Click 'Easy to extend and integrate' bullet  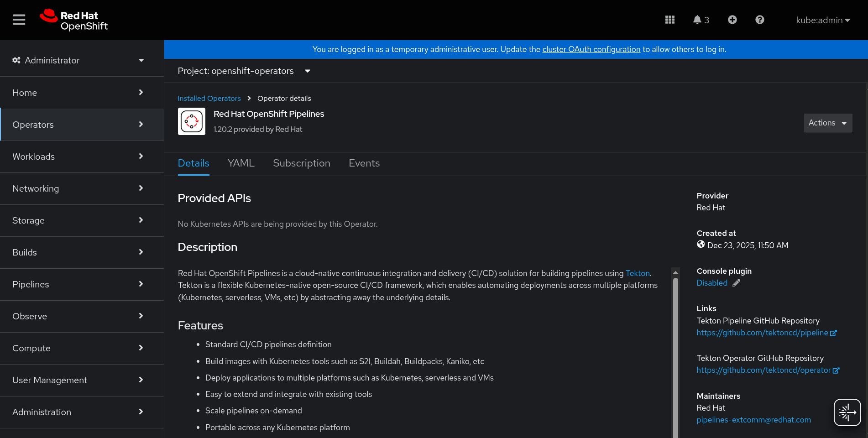(288, 395)
